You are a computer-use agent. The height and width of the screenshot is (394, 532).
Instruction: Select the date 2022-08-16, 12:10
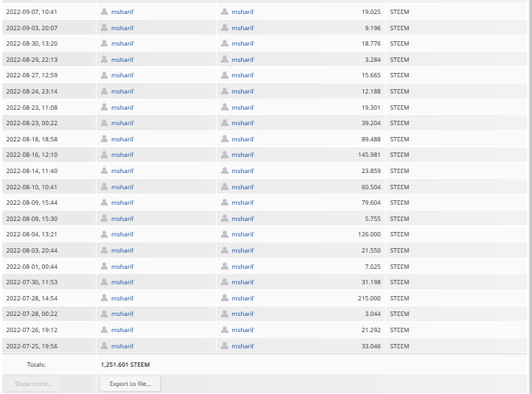coord(32,155)
